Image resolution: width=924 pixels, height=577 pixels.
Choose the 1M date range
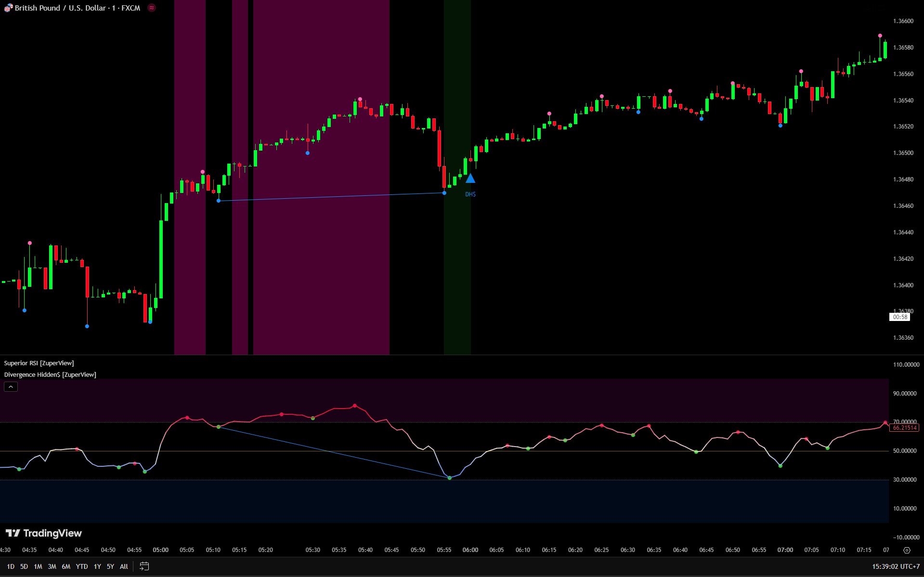[38, 566]
